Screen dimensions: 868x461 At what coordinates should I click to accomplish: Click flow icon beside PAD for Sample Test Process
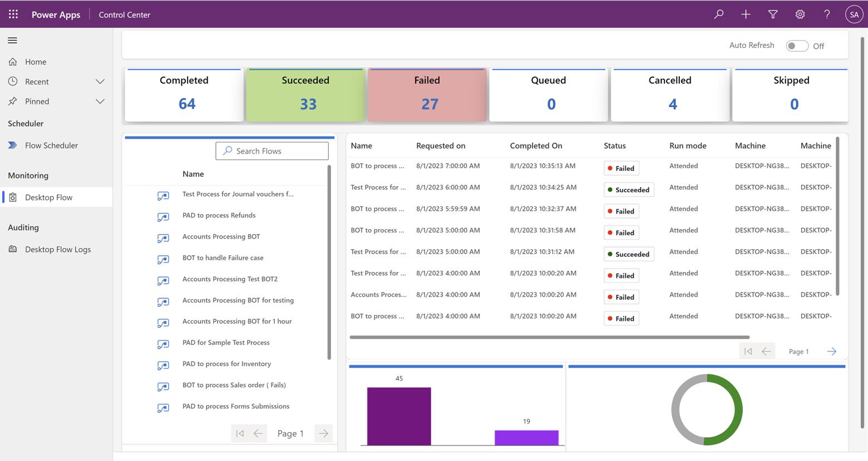[x=163, y=344]
